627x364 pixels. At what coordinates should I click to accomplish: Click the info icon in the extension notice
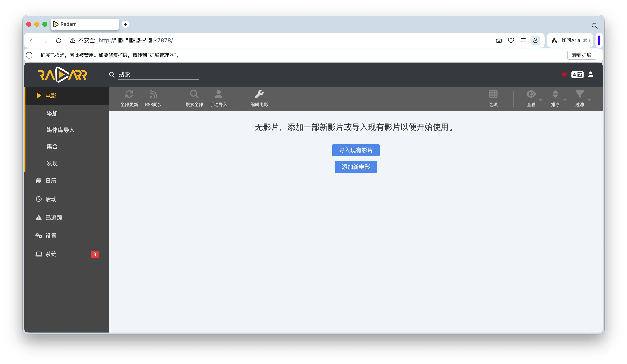point(29,55)
